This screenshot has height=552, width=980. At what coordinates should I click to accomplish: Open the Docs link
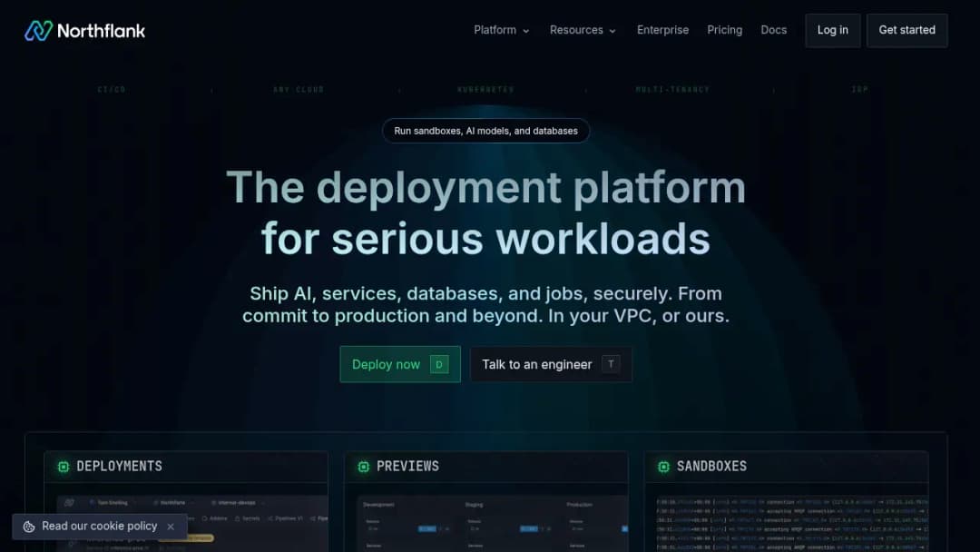click(774, 30)
